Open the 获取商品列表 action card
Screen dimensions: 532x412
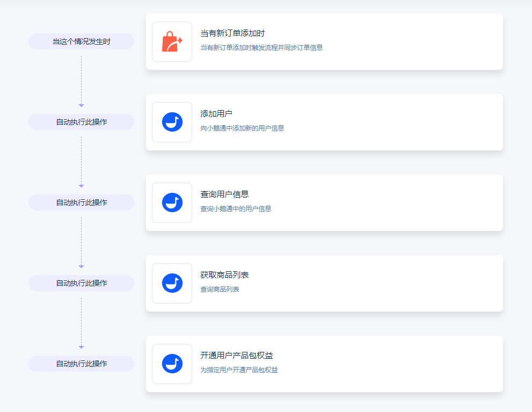click(x=324, y=283)
